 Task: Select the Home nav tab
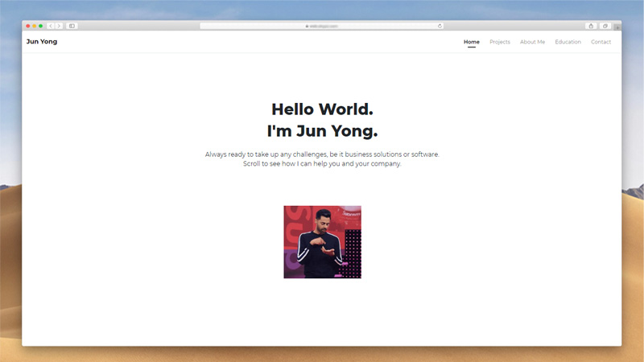(x=472, y=42)
